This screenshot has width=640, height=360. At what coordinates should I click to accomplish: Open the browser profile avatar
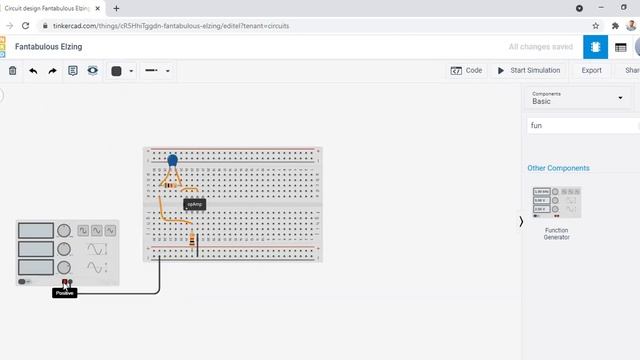[x=631, y=26]
